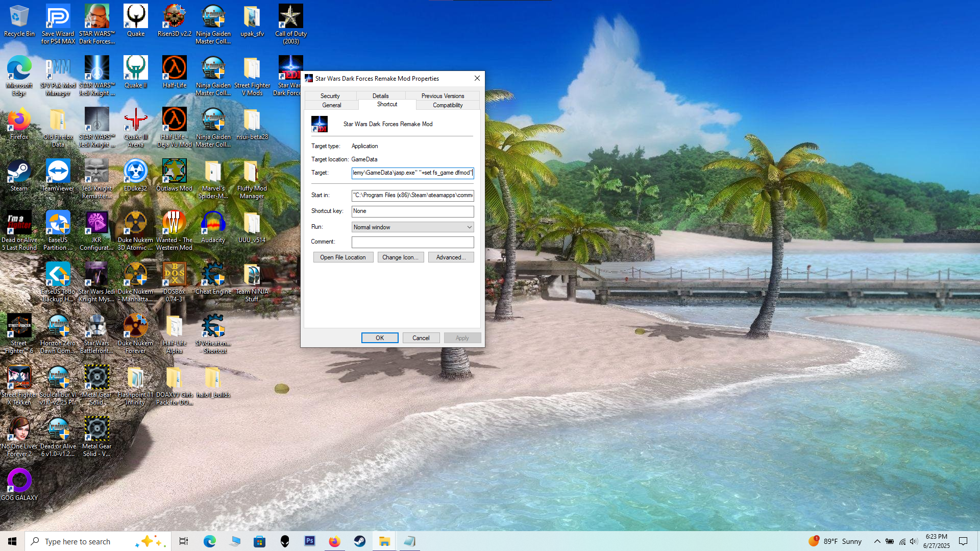Select the Microsoft Edge desktop shortcut
This screenshot has width=980, height=551.
19,76
